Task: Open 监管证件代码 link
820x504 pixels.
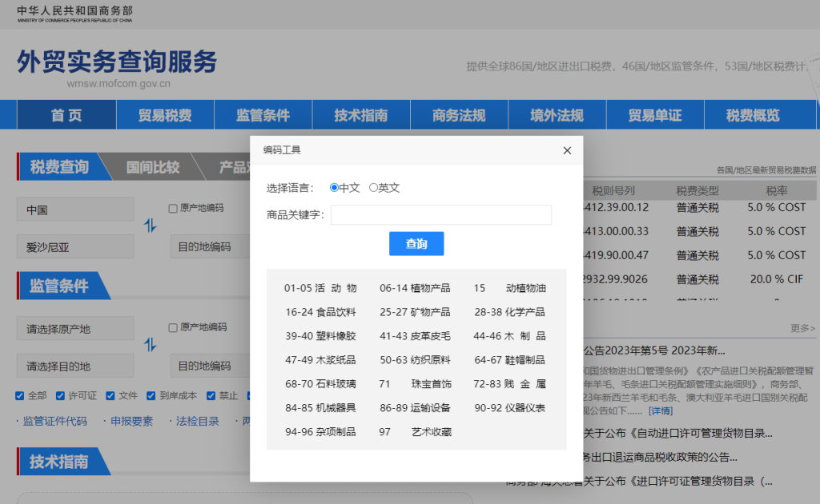Action: tap(55, 421)
